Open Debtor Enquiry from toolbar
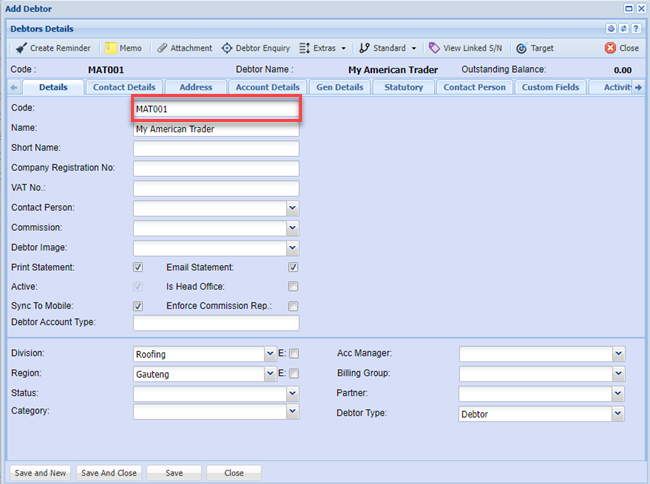Screen dimensions: 650x484 coord(227,48)
